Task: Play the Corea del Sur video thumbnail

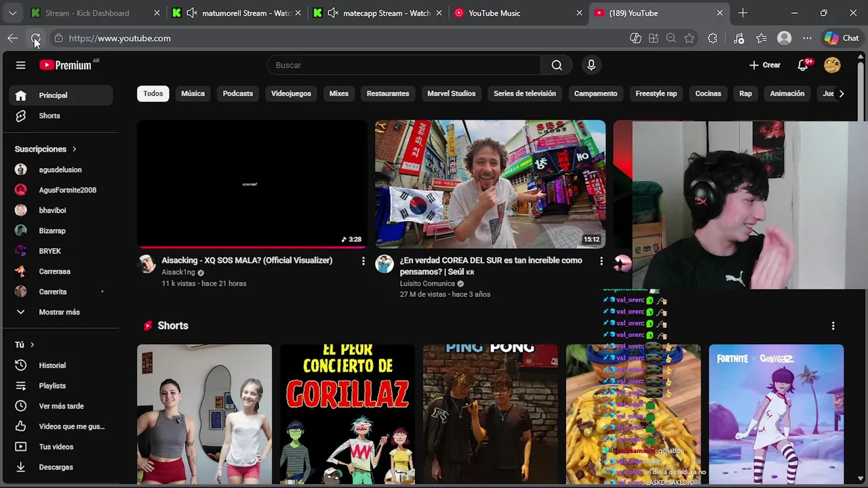Action: (490, 184)
